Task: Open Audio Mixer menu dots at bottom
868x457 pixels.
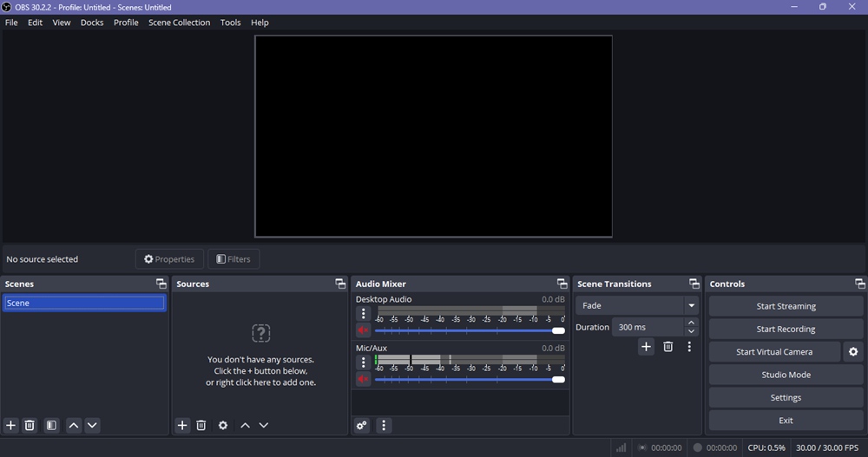Action: click(x=384, y=426)
